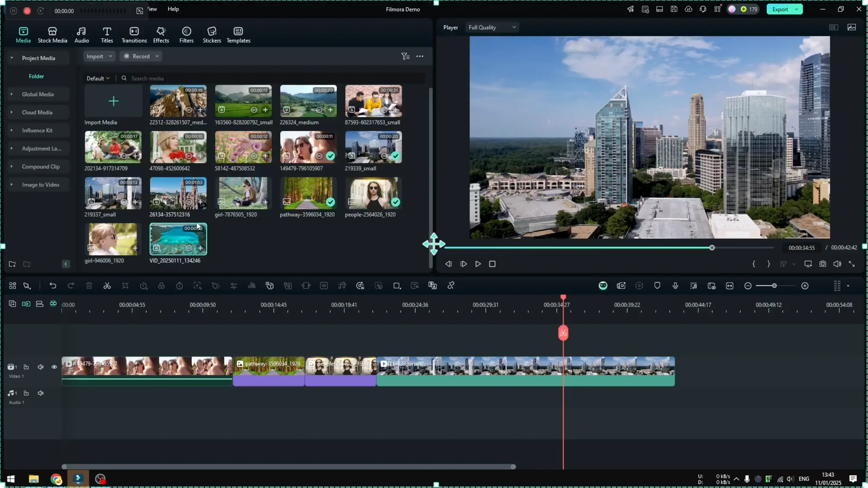
Task: Open the Titles tab
Action: [x=107, y=35]
